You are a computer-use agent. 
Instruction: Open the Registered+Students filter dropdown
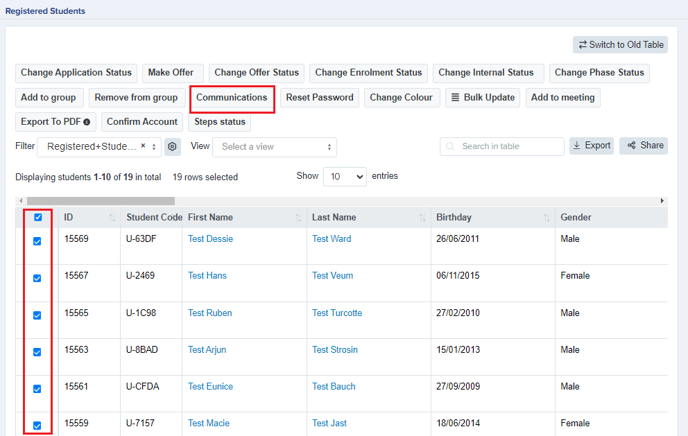click(99, 147)
